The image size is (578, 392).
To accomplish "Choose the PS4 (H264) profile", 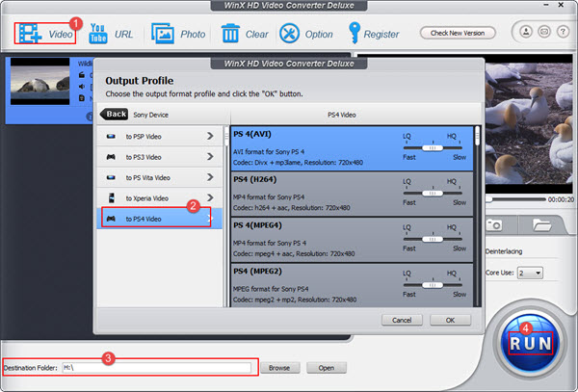I will click(352, 195).
